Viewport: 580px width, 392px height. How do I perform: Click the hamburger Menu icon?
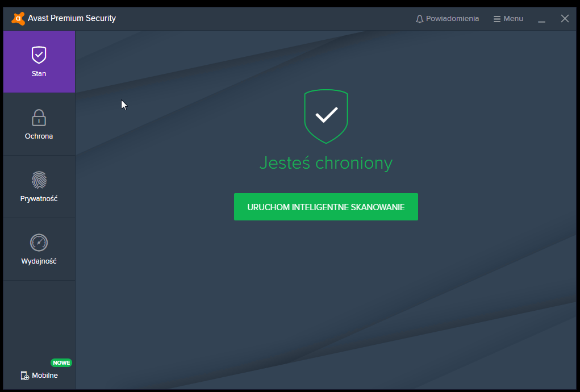coord(496,18)
